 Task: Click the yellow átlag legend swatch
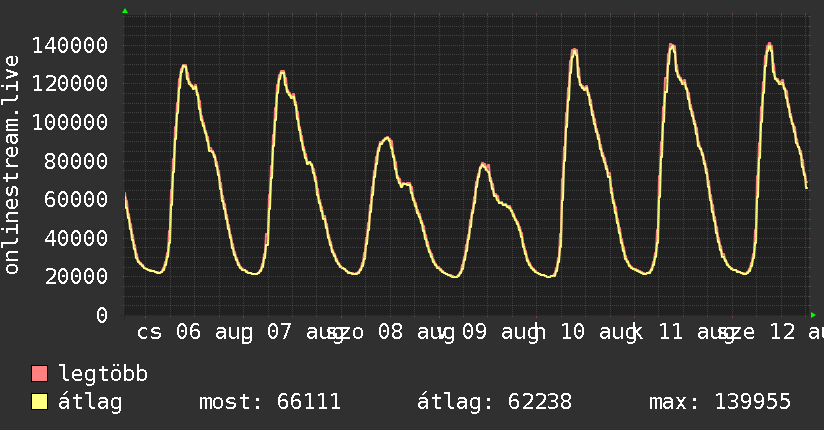pos(39,402)
